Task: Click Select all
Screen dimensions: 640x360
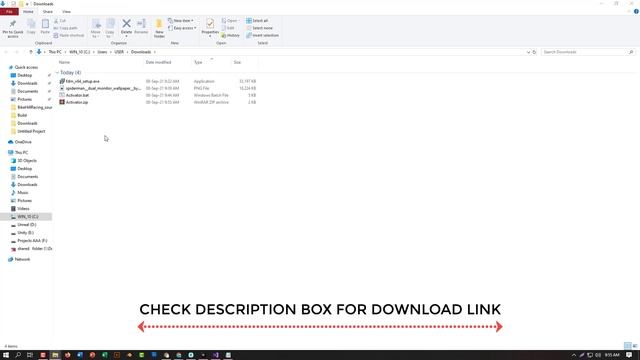Action: (257, 20)
